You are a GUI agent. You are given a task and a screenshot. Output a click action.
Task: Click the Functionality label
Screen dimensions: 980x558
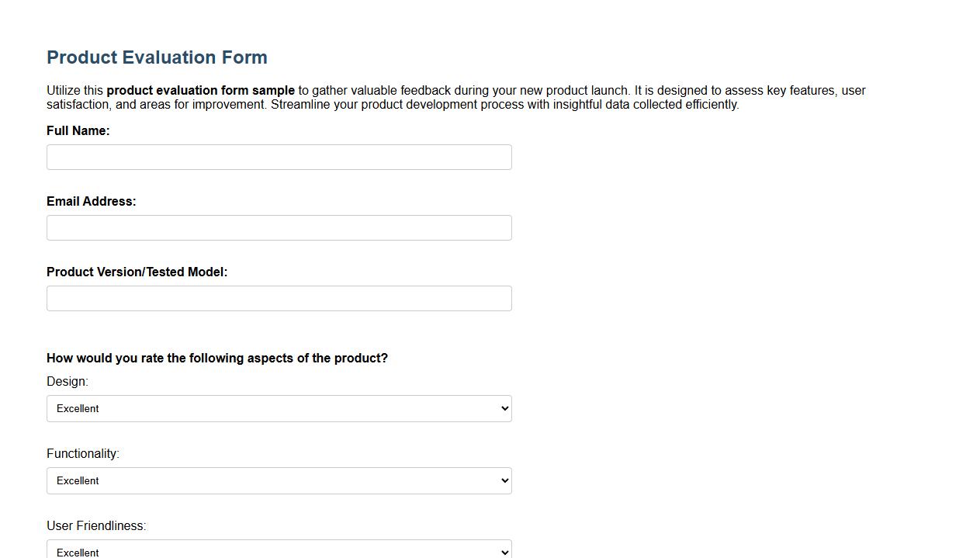tap(82, 453)
